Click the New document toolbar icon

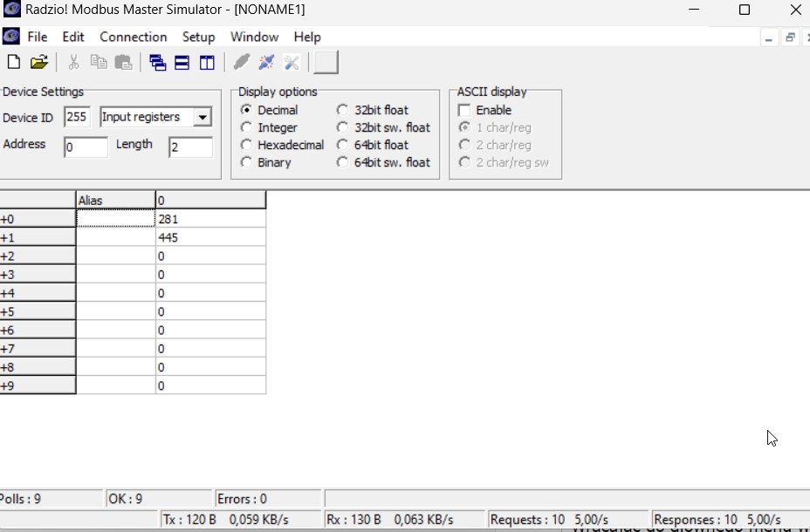coord(14,62)
